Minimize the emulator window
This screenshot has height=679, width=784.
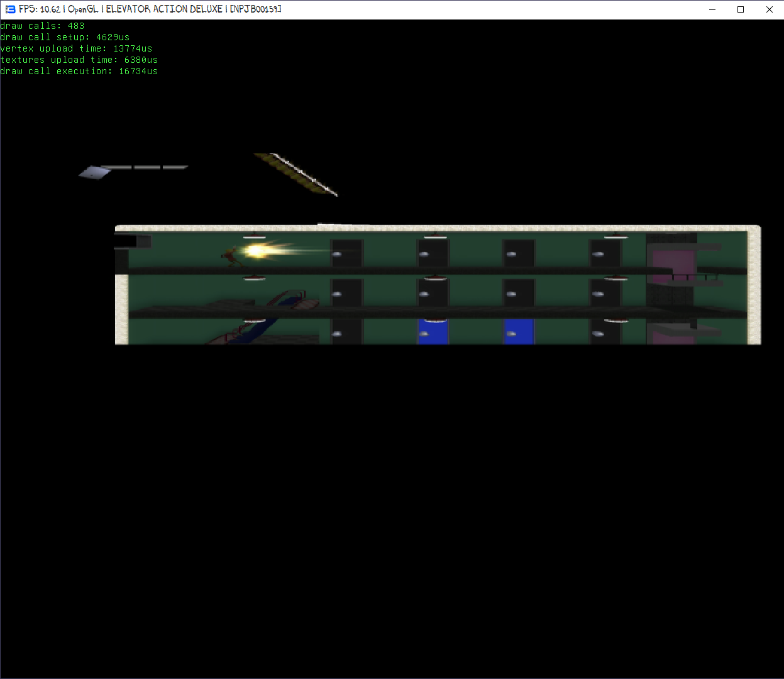[x=712, y=9]
